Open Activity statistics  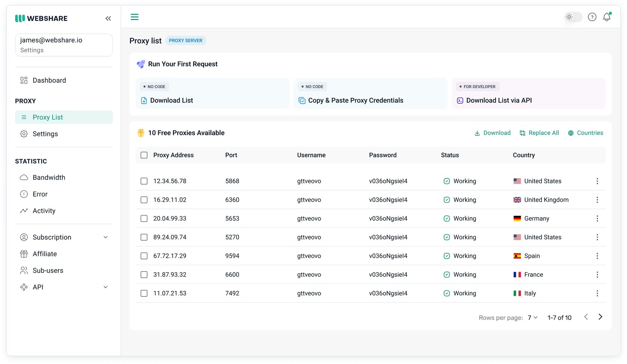point(64,211)
